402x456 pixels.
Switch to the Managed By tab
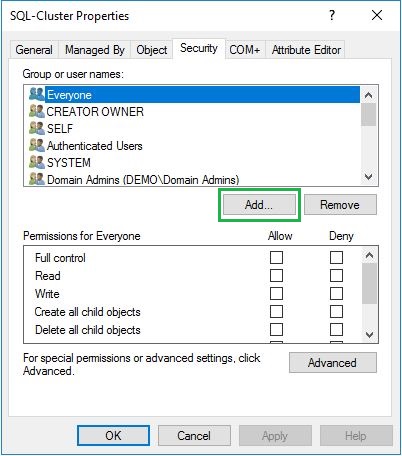tap(95, 50)
